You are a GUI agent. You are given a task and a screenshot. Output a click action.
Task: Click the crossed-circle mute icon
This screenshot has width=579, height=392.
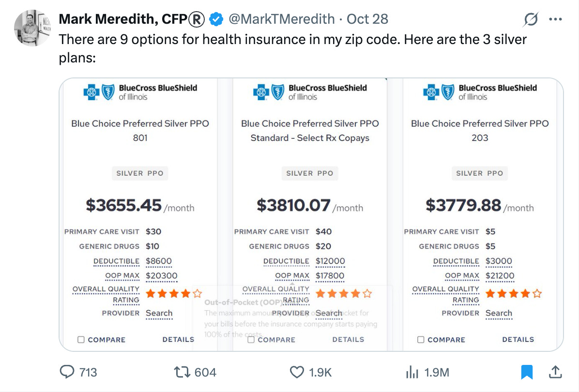[x=531, y=18]
